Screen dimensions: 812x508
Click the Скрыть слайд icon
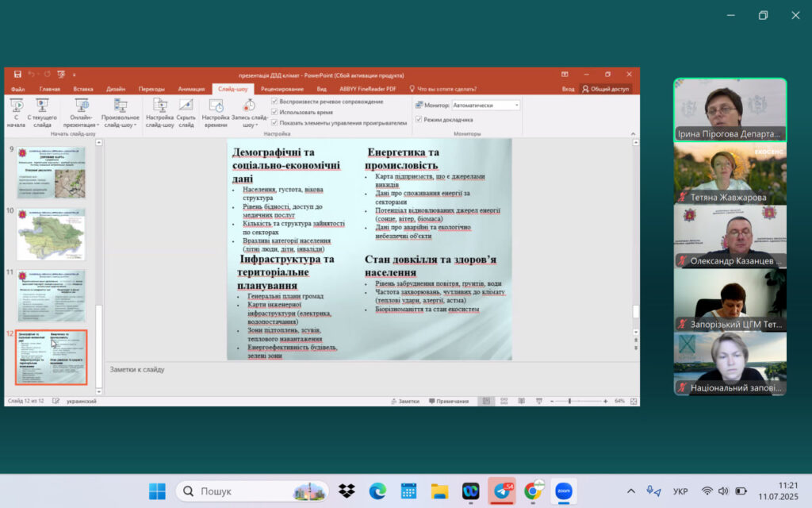click(x=186, y=112)
